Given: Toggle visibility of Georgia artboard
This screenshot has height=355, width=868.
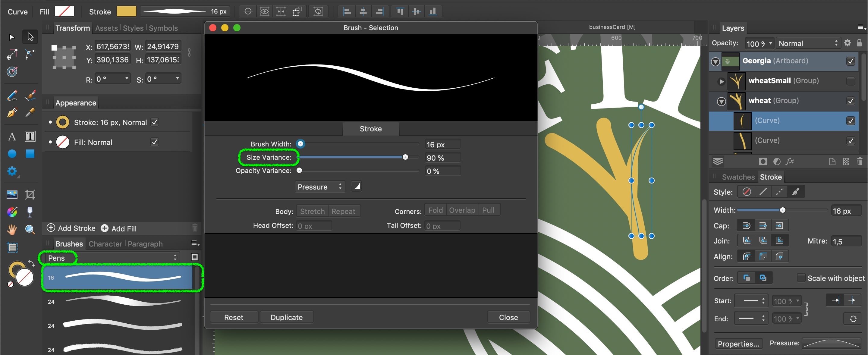Looking at the screenshot, I should click(851, 61).
